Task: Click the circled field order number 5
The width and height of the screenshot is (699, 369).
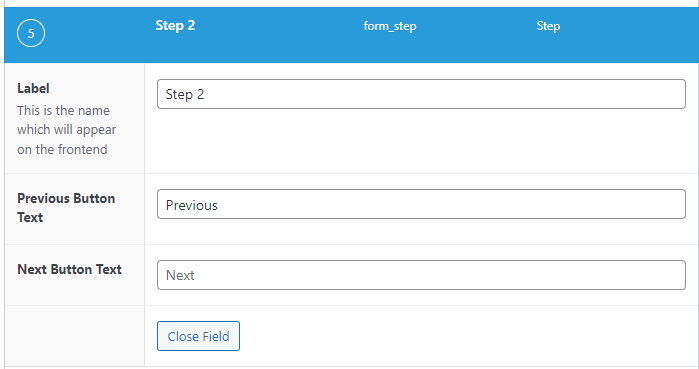Action: 31,33
